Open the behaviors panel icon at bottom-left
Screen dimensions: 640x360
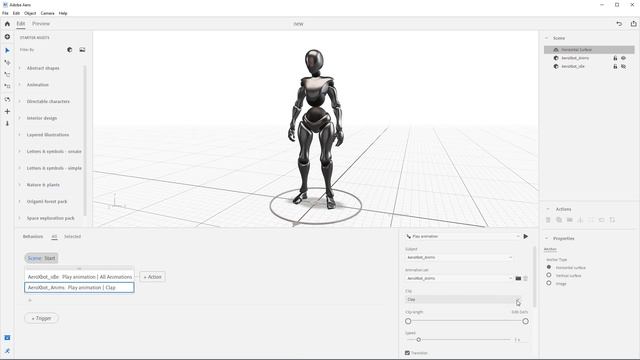click(7, 351)
